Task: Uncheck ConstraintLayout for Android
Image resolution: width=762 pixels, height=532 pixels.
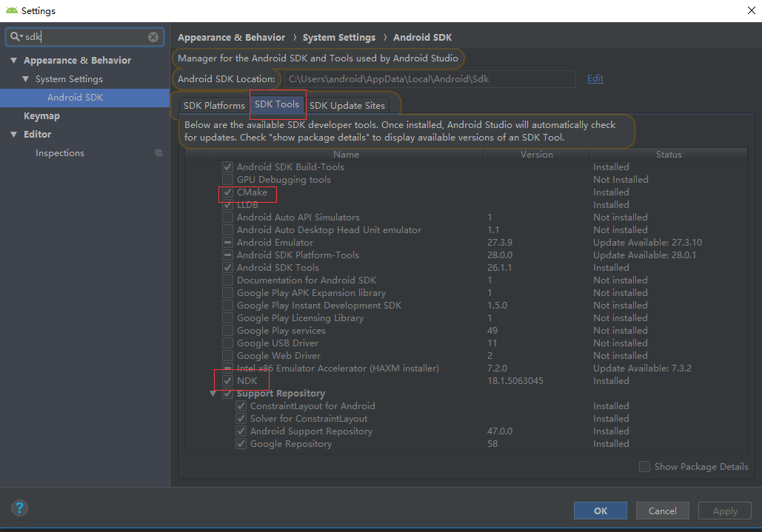Action: pyautogui.click(x=241, y=405)
